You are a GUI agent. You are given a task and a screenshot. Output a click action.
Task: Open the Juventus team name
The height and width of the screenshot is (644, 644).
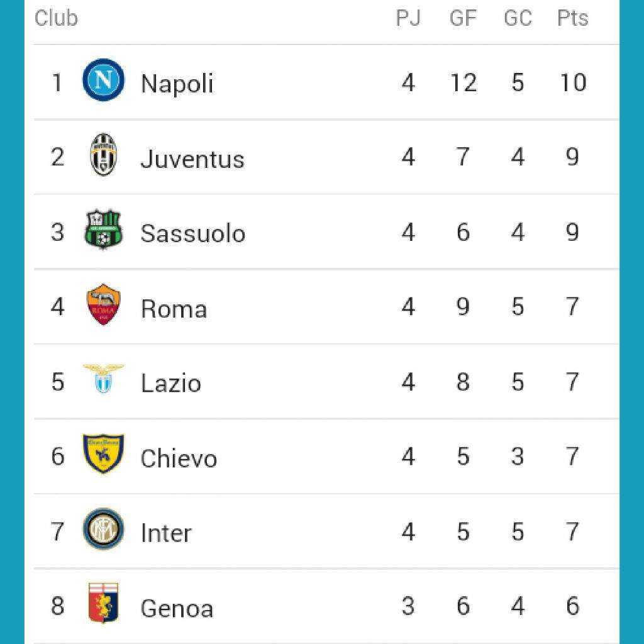click(x=192, y=159)
